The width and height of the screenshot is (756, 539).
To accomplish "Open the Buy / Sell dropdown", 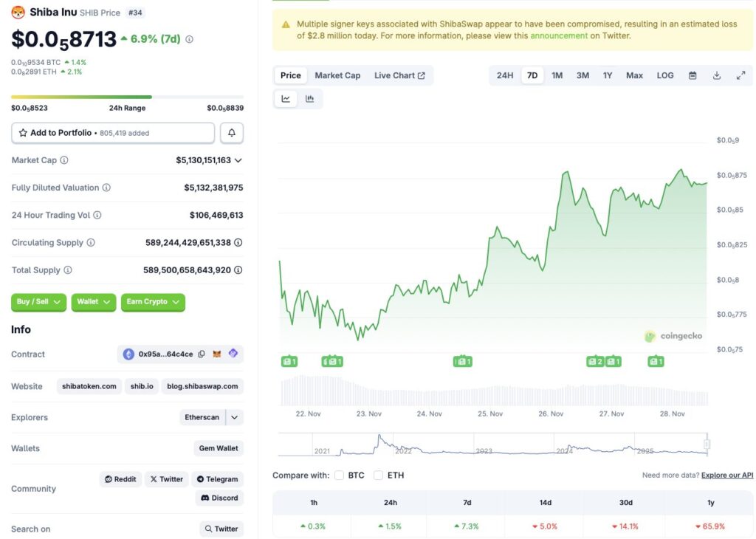I will click(38, 302).
